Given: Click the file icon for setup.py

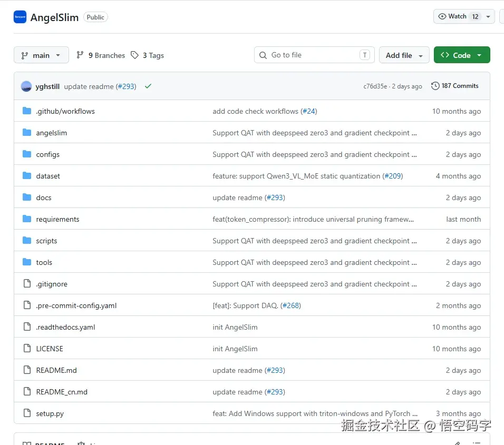Looking at the screenshot, I should [27, 412].
